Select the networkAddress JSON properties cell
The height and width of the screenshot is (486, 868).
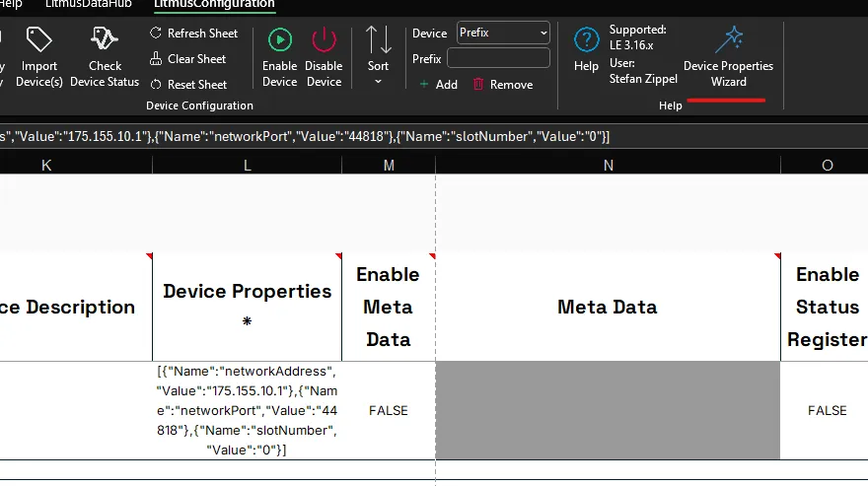point(247,411)
